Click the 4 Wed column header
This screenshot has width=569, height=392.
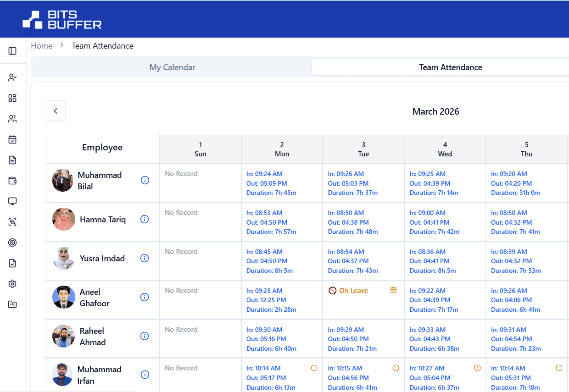pyautogui.click(x=445, y=149)
